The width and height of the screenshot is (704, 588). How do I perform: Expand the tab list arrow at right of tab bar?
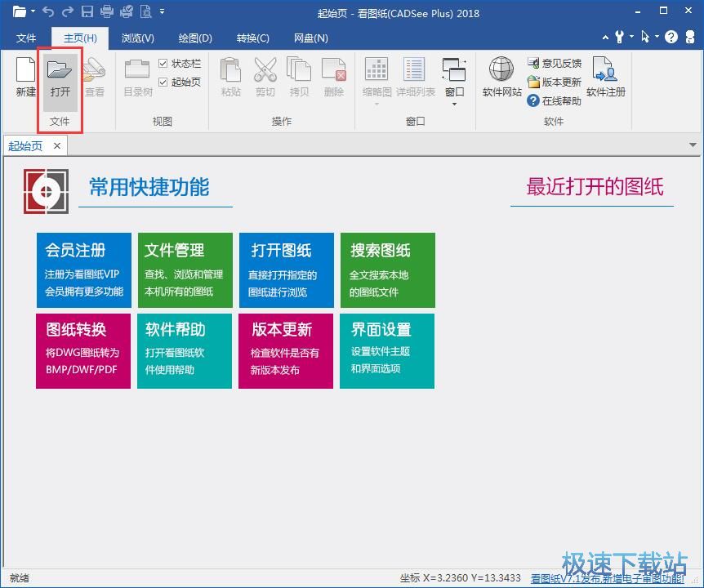click(693, 145)
